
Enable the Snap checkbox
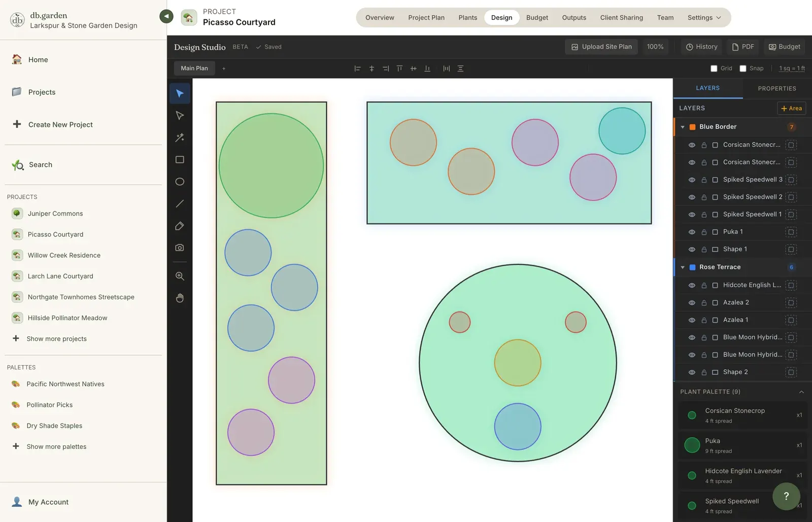(x=743, y=68)
